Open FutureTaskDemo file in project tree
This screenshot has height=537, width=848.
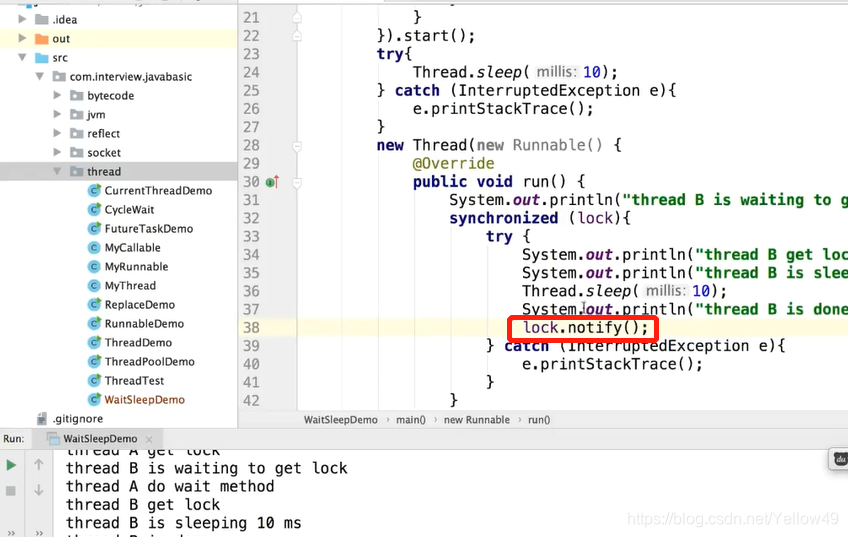(149, 228)
